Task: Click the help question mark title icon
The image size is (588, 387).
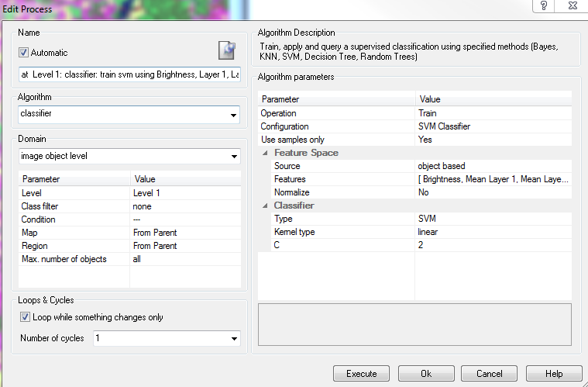Action: point(544,6)
